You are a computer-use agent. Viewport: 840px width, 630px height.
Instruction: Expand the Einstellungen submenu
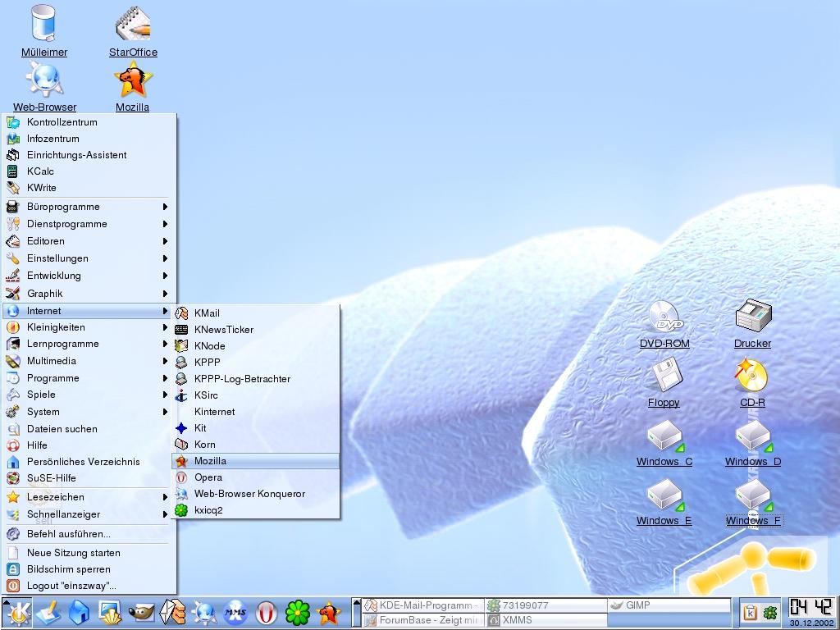pyautogui.click(x=89, y=258)
